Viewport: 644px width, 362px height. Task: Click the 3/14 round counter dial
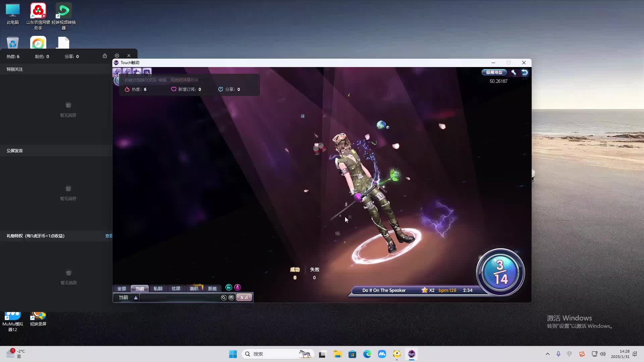coord(500,272)
